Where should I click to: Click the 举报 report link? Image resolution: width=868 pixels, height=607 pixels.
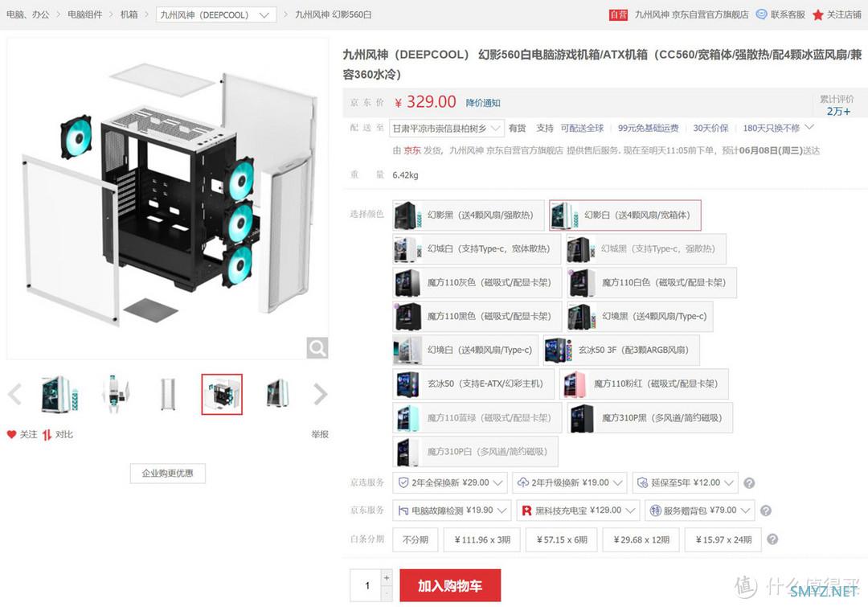pyautogui.click(x=319, y=435)
